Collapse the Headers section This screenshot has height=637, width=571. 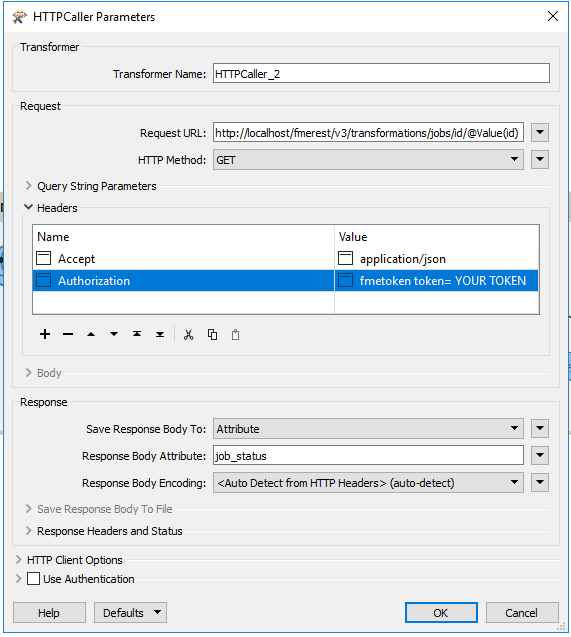(x=28, y=207)
